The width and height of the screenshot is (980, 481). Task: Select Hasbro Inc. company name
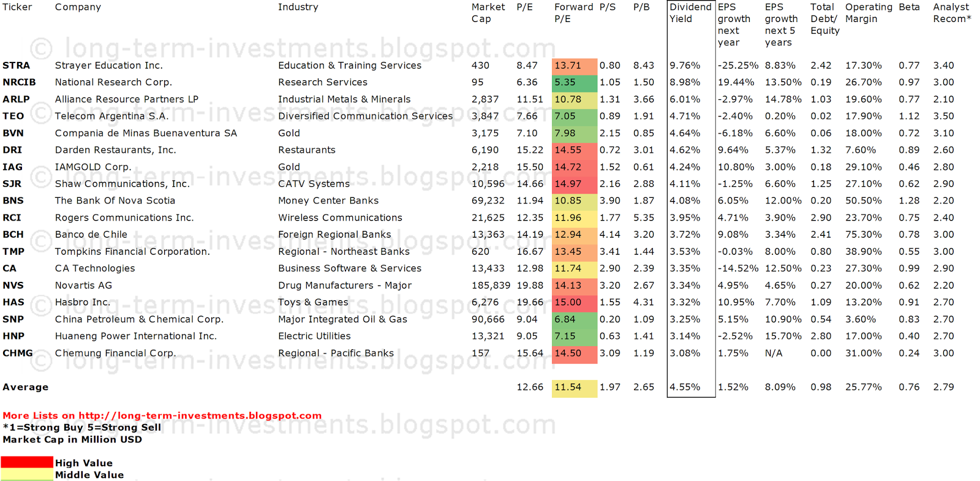tap(83, 302)
